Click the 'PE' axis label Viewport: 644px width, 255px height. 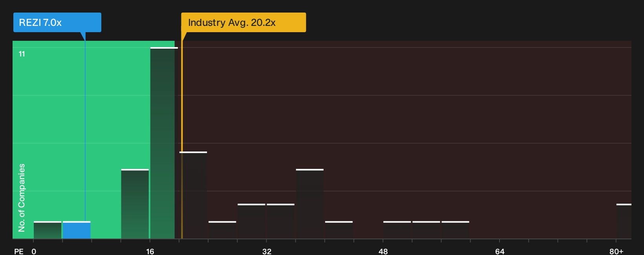pos(19,251)
